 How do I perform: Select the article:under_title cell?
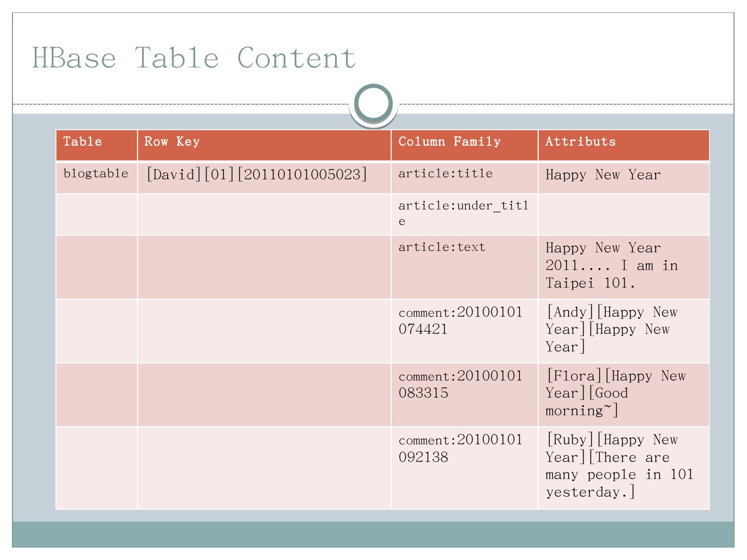(463, 213)
